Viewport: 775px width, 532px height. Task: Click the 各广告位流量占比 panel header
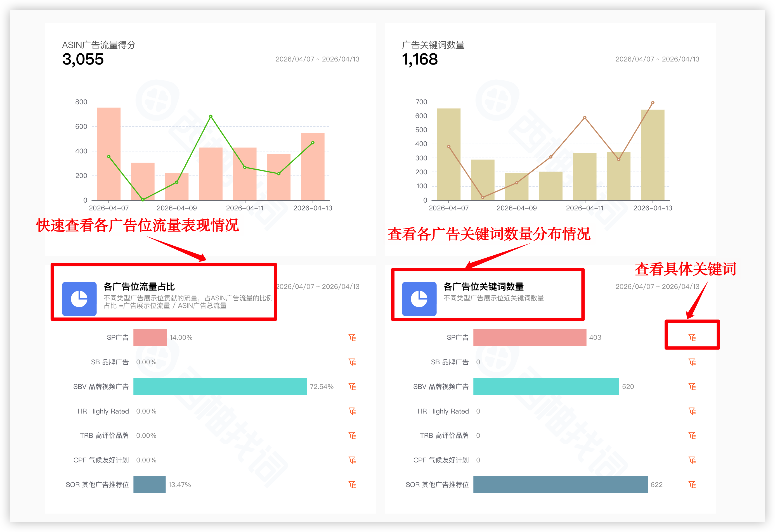140,286
